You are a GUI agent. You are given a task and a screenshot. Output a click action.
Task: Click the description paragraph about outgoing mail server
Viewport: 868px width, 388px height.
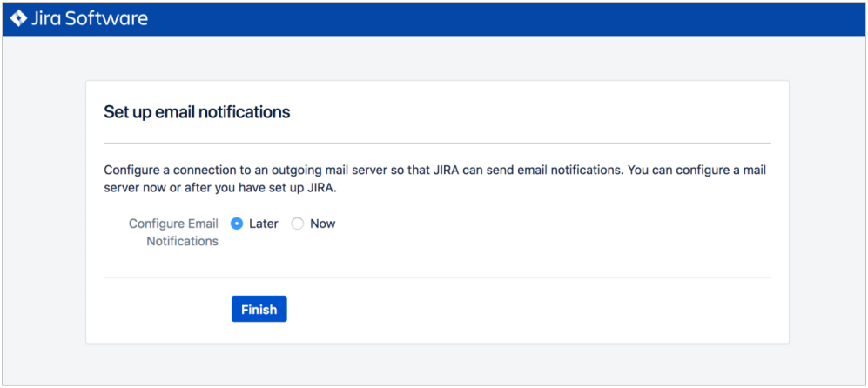[435, 179]
